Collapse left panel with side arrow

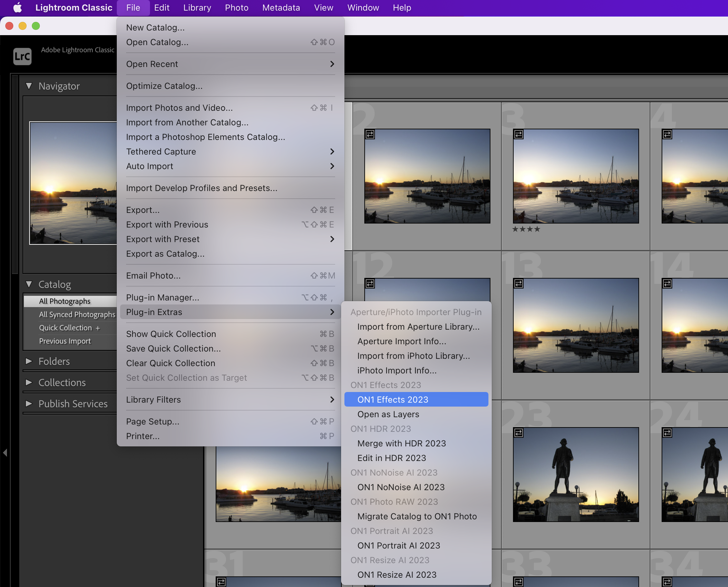(x=5, y=452)
